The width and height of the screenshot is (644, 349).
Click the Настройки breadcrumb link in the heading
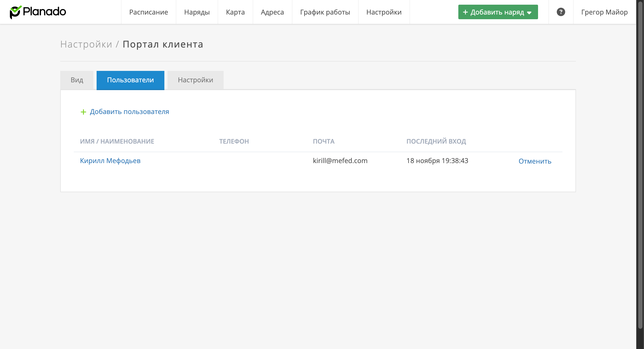(x=86, y=44)
